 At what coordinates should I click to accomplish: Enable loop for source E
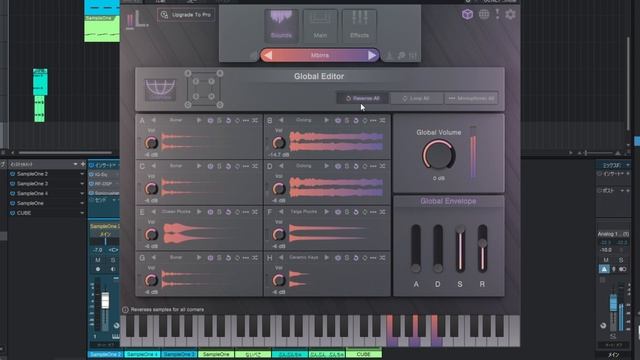(237, 212)
